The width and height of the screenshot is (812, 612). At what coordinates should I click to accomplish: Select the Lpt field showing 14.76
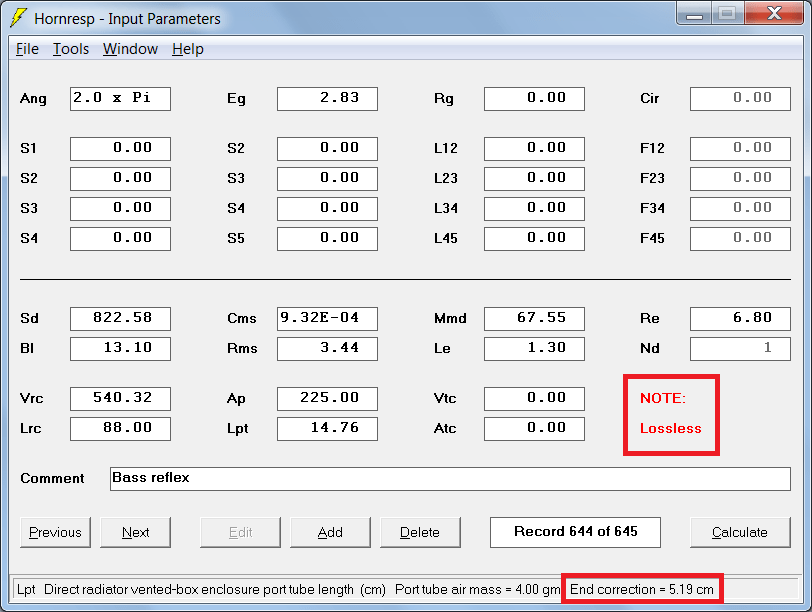tap(327, 428)
